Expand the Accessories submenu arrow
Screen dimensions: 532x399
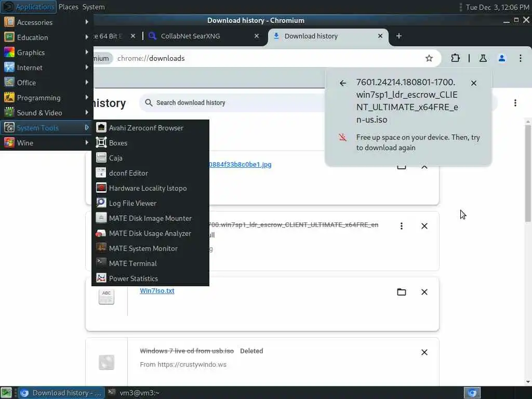[87, 22]
